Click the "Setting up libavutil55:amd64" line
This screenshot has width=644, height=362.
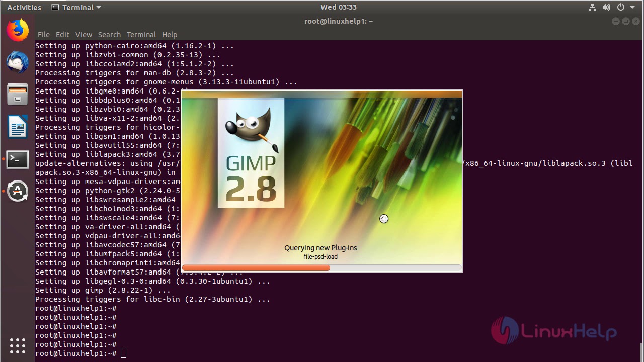pyautogui.click(x=108, y=145)
